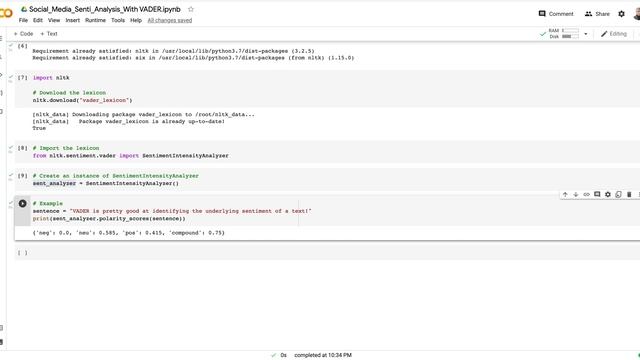The width and height of the screenshot is (640, 360).
Task: Expand the RAM/Disk connection dropdown arrow
Action: point(586,34)
